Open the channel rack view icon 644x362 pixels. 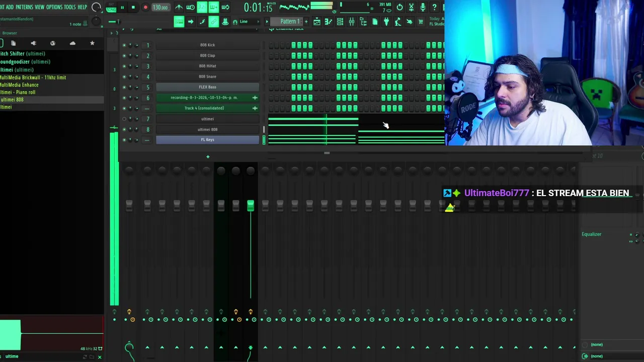click(x=340, y=21)
